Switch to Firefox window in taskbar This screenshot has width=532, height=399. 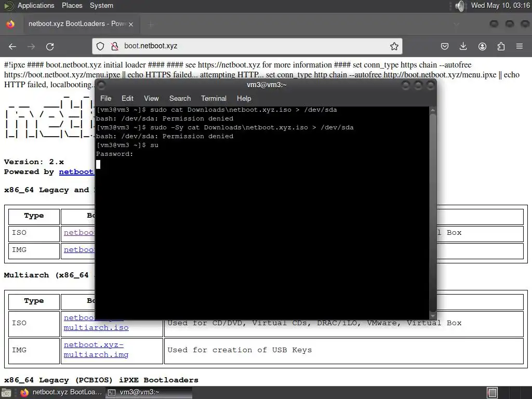click(x=60, y=392)
